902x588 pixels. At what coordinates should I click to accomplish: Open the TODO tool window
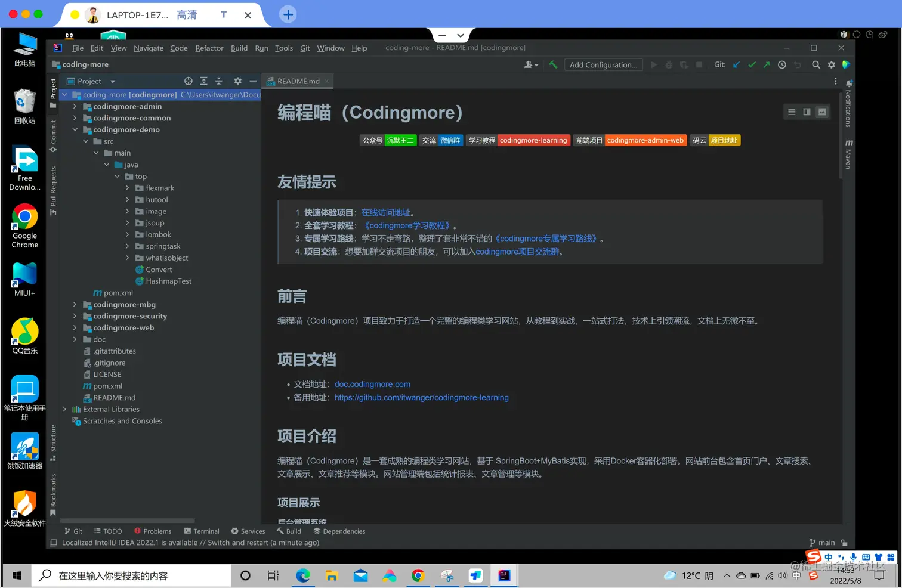(x=108, y=531)
